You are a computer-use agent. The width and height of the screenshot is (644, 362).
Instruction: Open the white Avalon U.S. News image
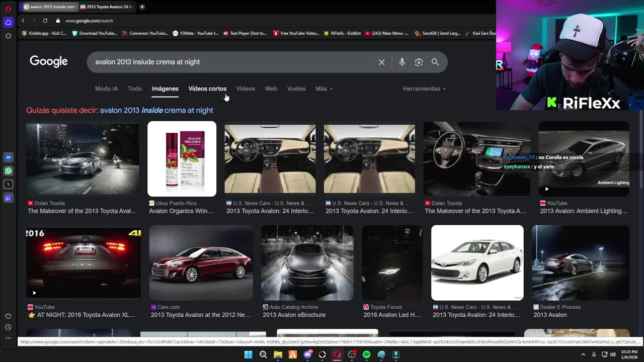coord(477,263)
